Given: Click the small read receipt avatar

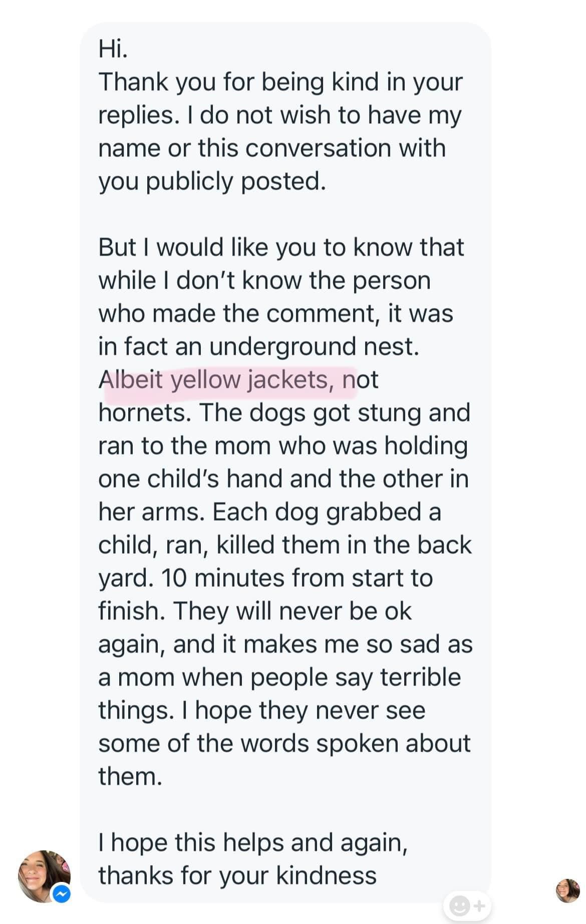Looking at the screenshot, I should tap(567, 890).
